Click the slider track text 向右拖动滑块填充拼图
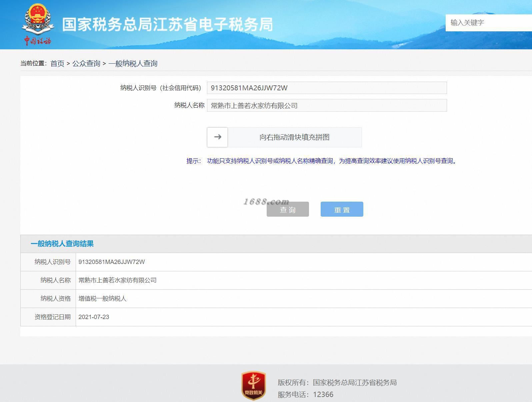This screenshot has width=532, height=402. click(x=295, y=137)
